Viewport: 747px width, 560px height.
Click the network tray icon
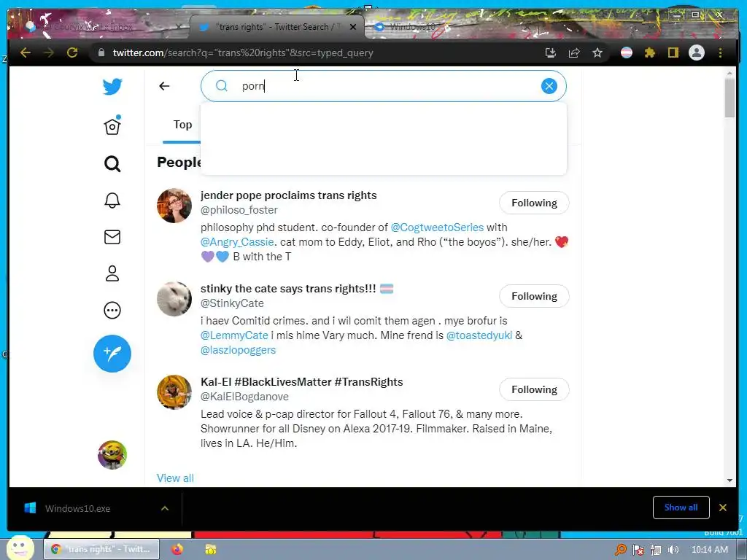656,550
